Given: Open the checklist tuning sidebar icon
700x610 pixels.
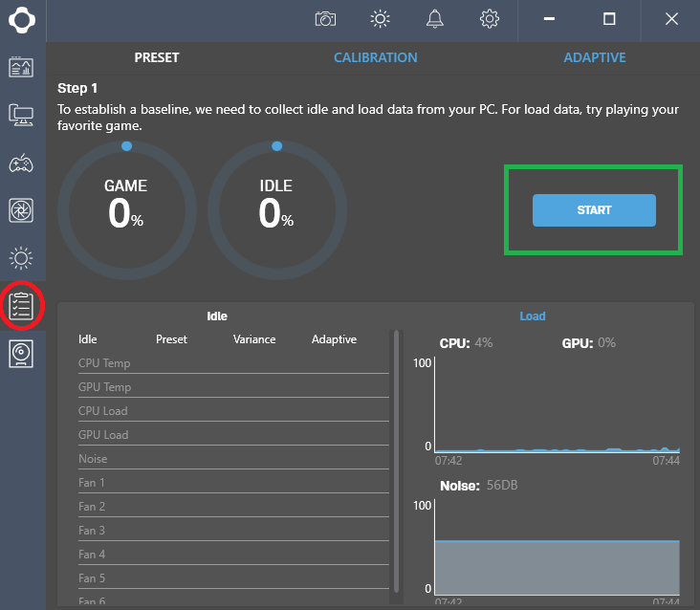Looking at the screenshot, I should (x=21, y=307).
